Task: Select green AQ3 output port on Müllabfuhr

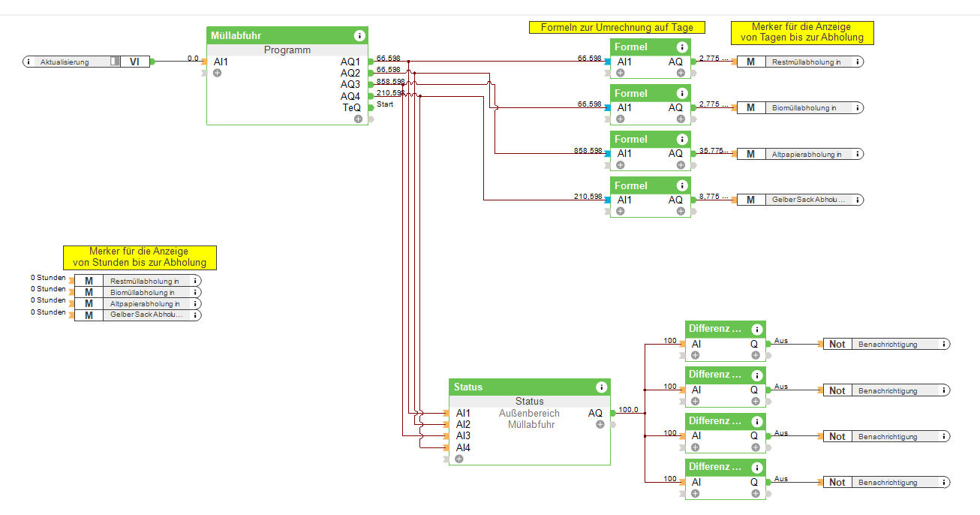Action: pyautogui.click(x=371, y=84)
